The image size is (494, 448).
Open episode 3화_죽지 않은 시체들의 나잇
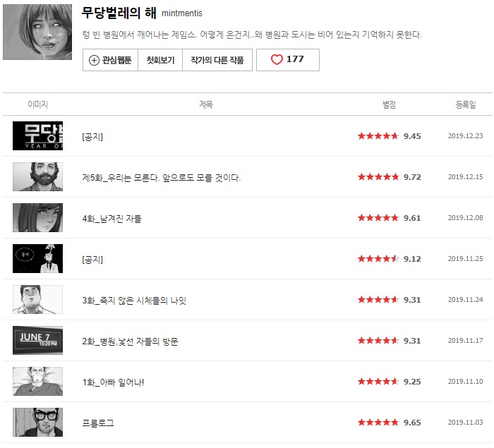(134, 300)
